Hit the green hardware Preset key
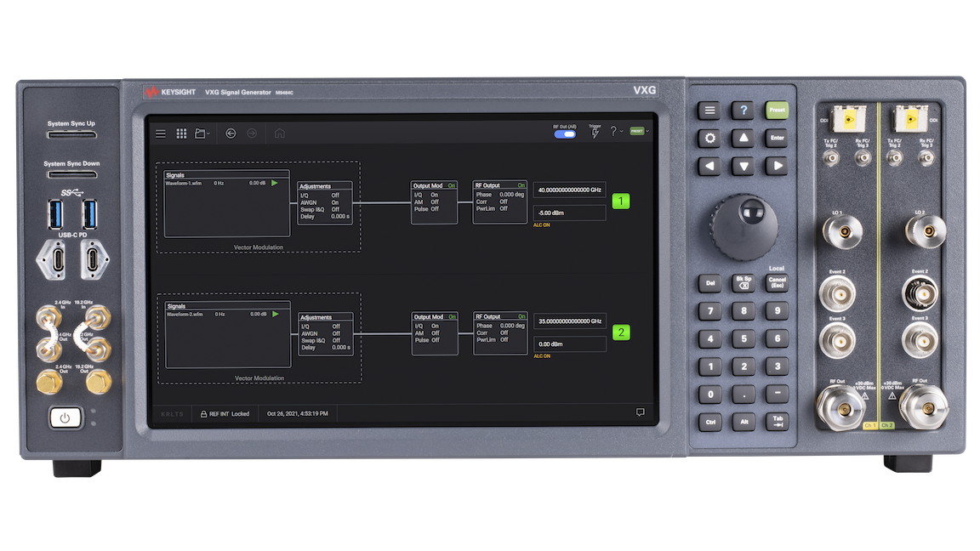 pos(777,110)
